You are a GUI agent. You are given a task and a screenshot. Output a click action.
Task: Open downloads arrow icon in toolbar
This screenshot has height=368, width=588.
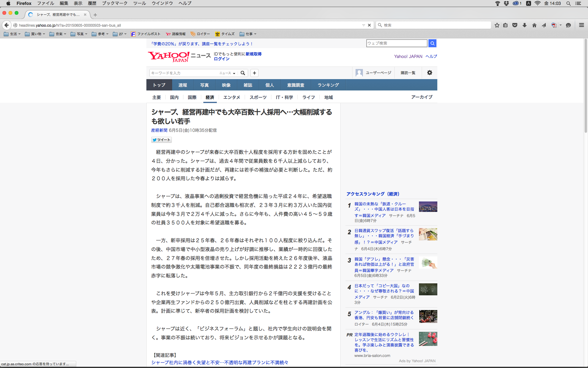tap(525, 25)
